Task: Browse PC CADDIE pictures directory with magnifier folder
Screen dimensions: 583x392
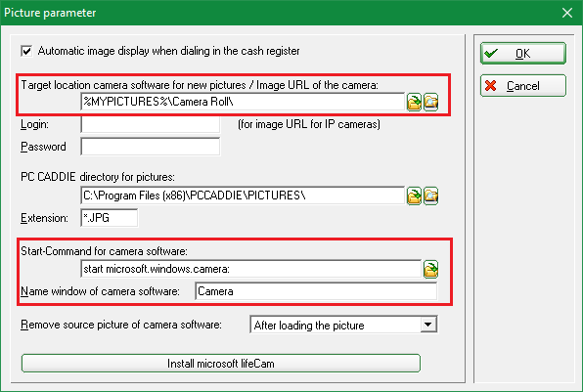Action: (x=430, y=196)
